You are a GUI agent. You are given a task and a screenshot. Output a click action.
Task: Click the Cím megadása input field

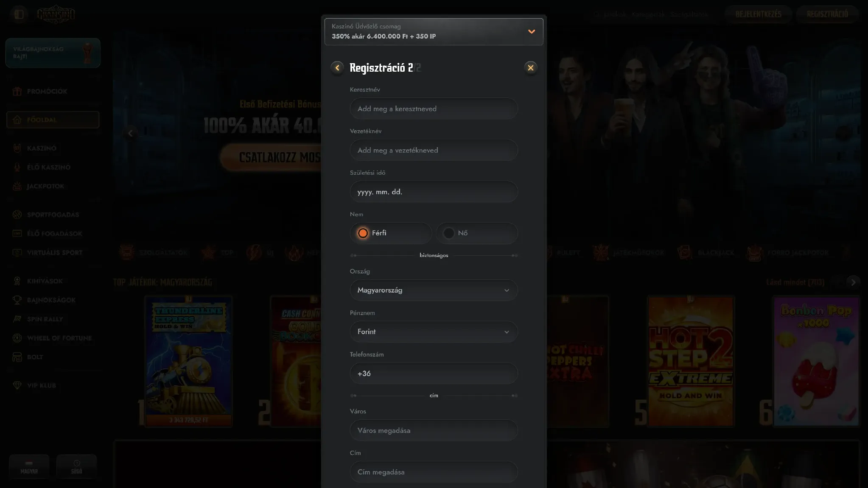coord(434,472)
